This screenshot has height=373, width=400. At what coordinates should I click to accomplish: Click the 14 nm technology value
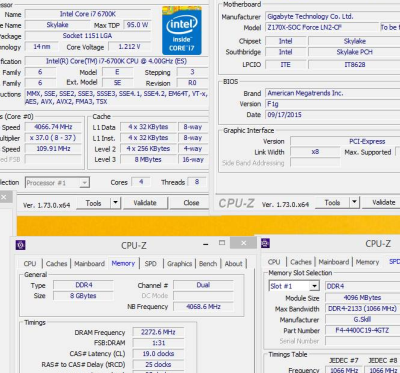point(41,47)
